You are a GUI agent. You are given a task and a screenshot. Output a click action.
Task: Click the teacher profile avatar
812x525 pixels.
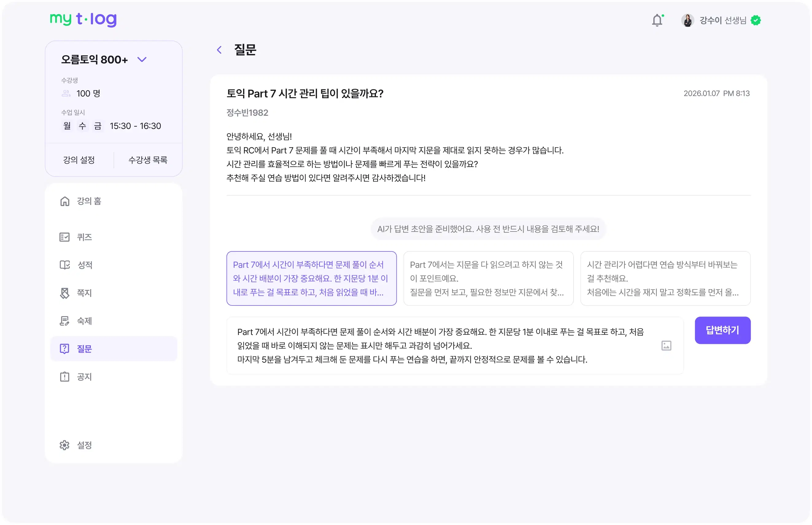[x=687, y=21]
